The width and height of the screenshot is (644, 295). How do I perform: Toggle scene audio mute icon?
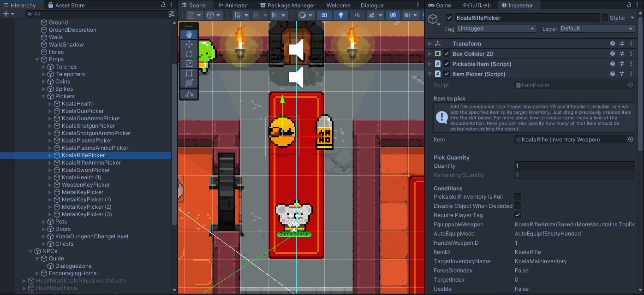pyautogui.click(x=357, y=15)
